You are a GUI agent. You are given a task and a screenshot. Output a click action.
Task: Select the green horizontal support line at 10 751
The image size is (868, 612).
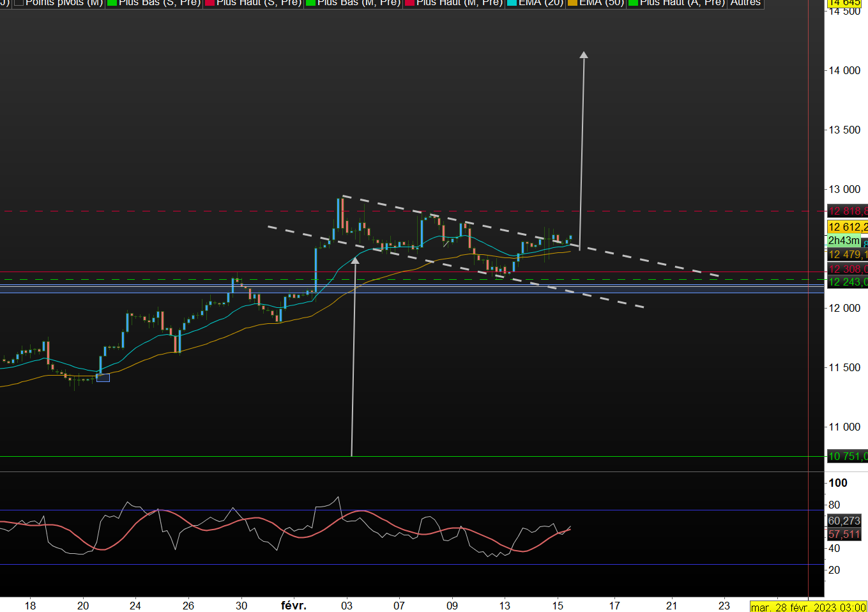tap(412, 456)
